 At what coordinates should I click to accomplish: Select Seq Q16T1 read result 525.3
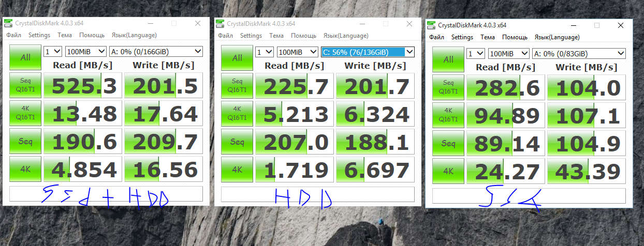tap(82, 86)
